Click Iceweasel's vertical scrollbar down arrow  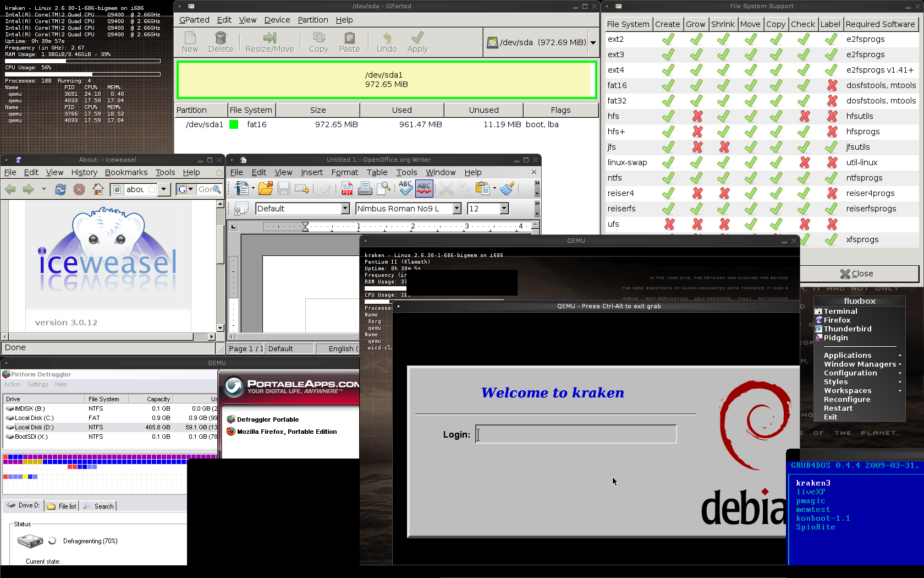pos(220,328)
